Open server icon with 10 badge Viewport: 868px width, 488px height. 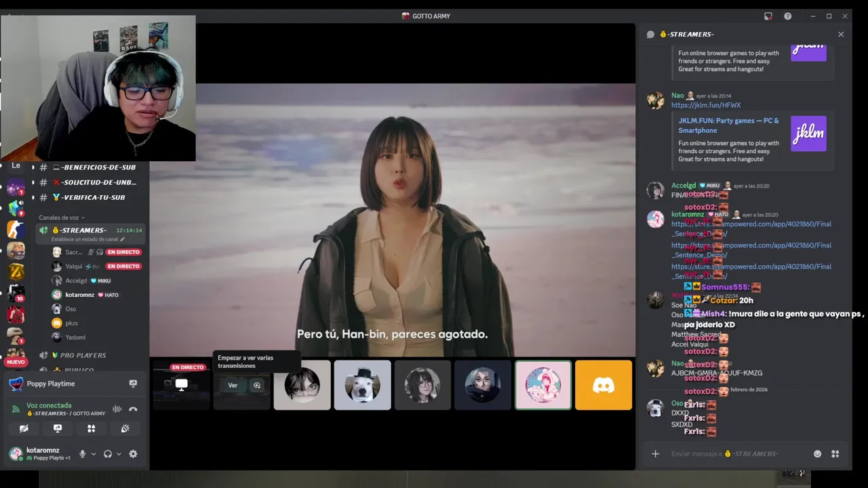(16, 293)
